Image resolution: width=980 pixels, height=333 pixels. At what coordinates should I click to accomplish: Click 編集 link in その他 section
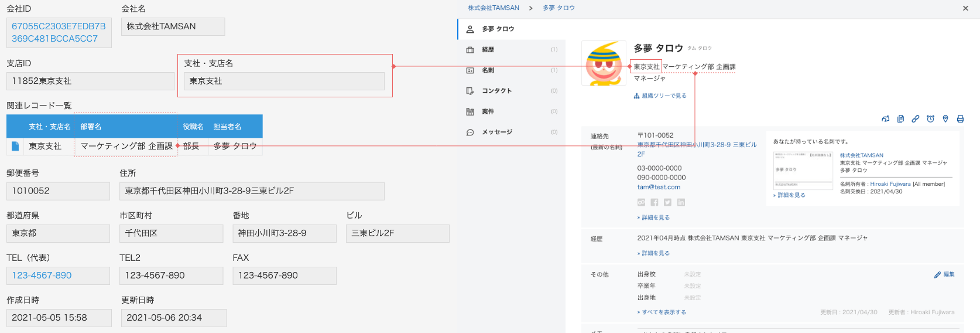[x=948, y=274]
